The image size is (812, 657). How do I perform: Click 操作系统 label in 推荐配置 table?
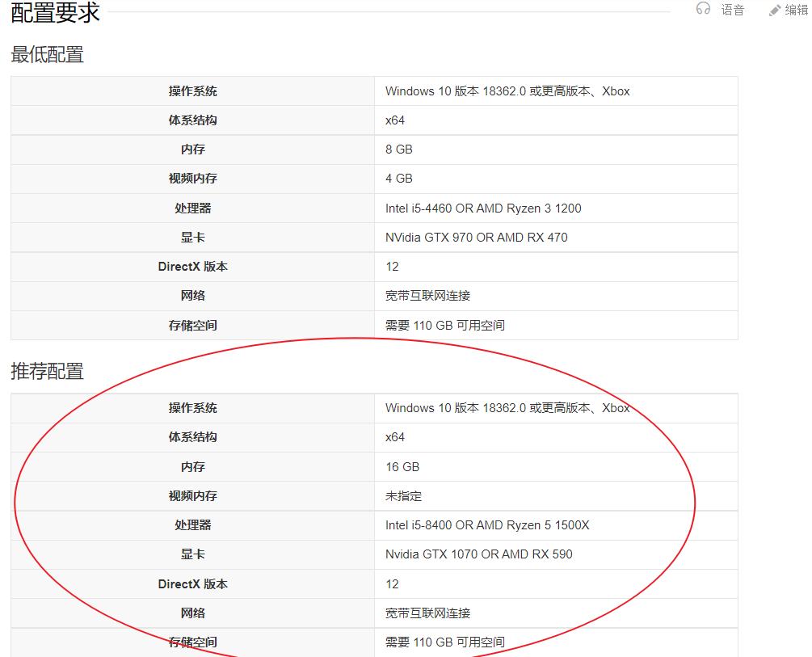pyautogui.click(x=192, y=408)
